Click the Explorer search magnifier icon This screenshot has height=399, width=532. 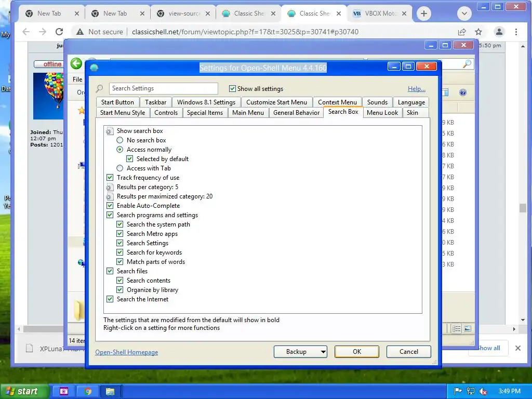(467, 64)
